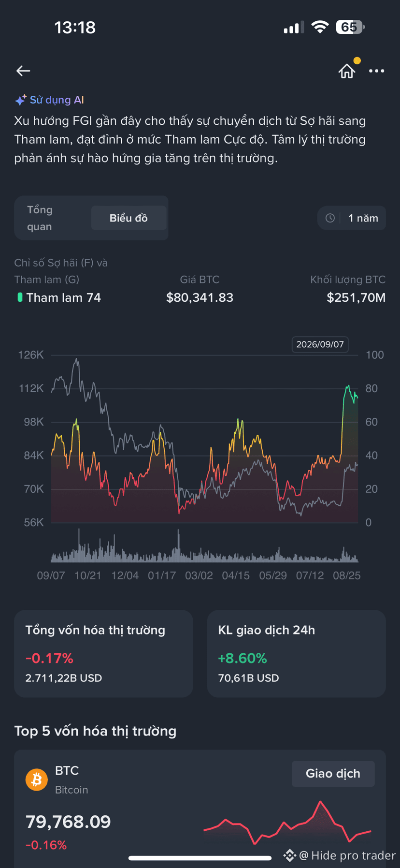
Task: Tap the Binance watermark logo
Action: 289,855
